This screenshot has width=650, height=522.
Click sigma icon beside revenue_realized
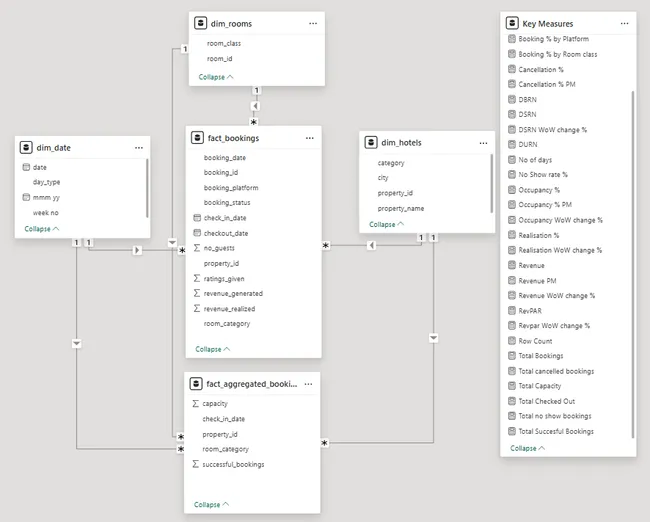[x=197, y=308]
